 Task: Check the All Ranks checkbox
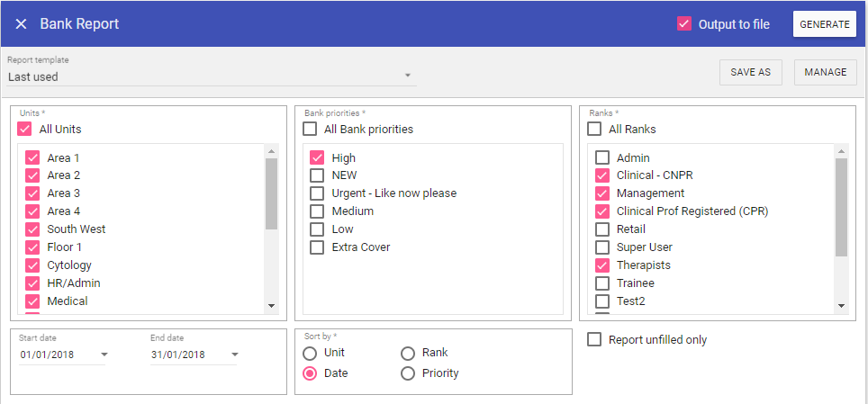tap(594, 130)
